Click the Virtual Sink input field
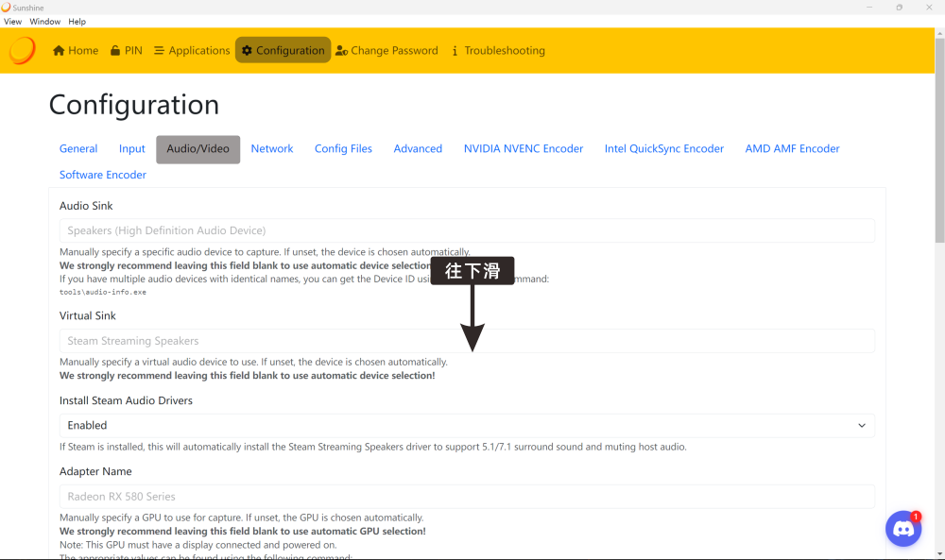This screenshot has height=560, width=945. pos(467,341)
